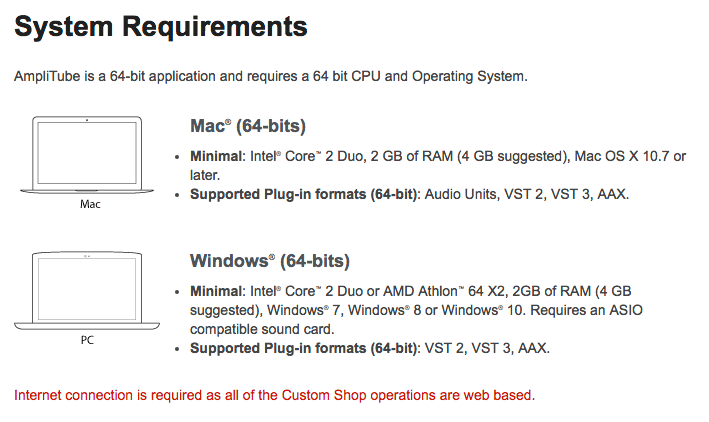Click 'compatible sound card.' text
The width and height of the screenshot is (709, 422).
262,329
